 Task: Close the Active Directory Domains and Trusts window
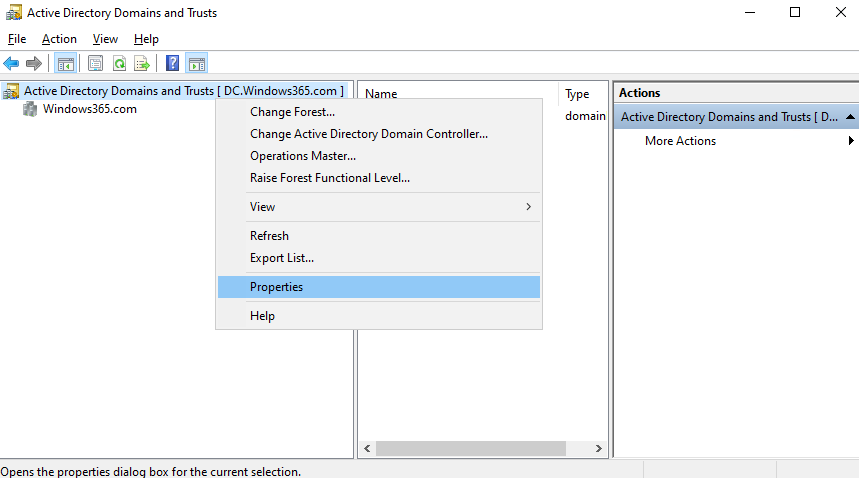tap(840, 12)
